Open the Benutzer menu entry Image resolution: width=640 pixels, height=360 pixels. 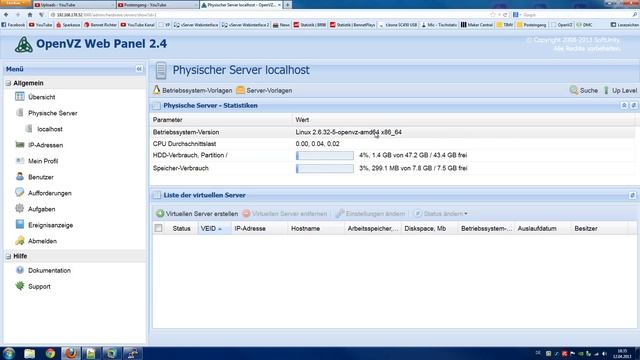[41, 177]
